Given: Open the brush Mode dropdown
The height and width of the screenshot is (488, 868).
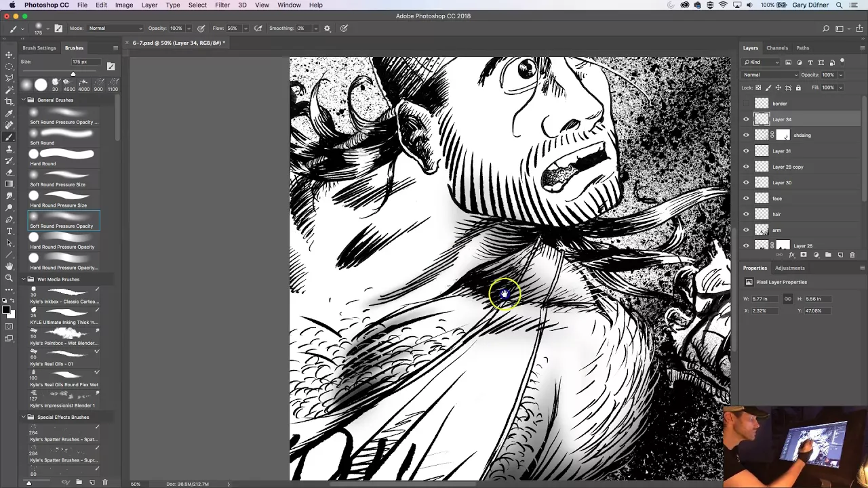Looking at the screenshot, I should click(x=115, y=28).
